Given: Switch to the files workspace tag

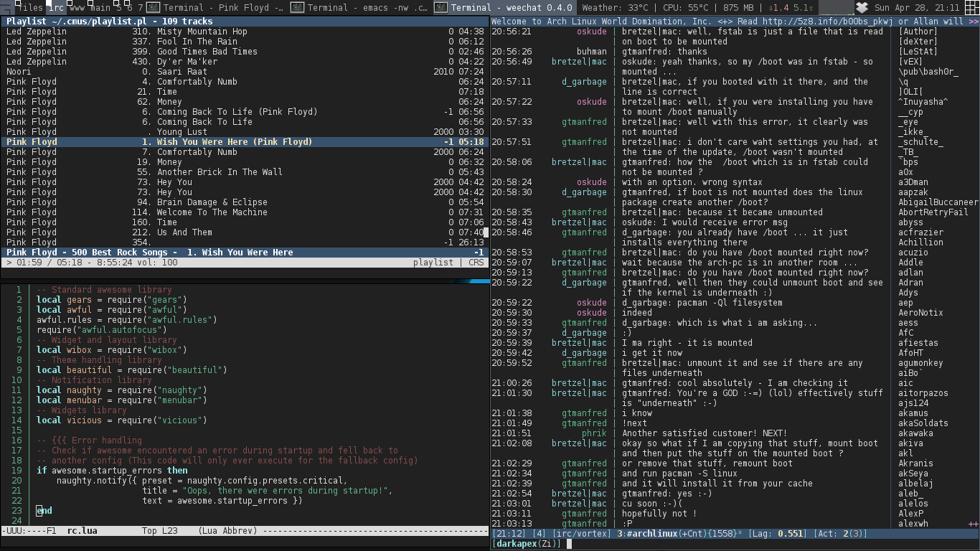Looking at the screenshot, I should coord(30,8).
